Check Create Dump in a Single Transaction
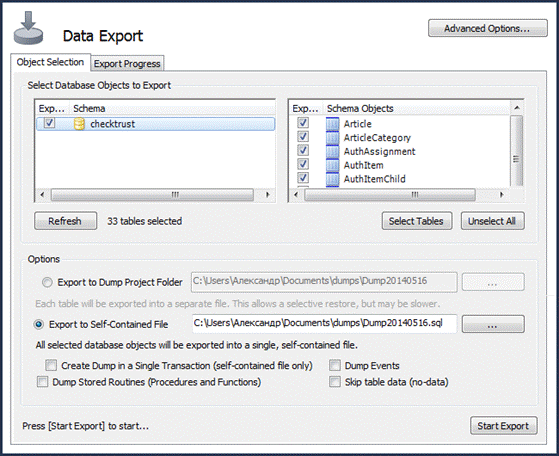 (51, 365)
